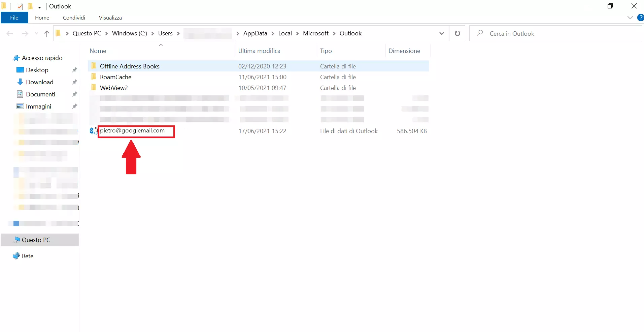Viewport: 644px width, 332px height.
Task: Switch to the Home ribbon tab
Action: pyautogui.click(x=42, y=18)
